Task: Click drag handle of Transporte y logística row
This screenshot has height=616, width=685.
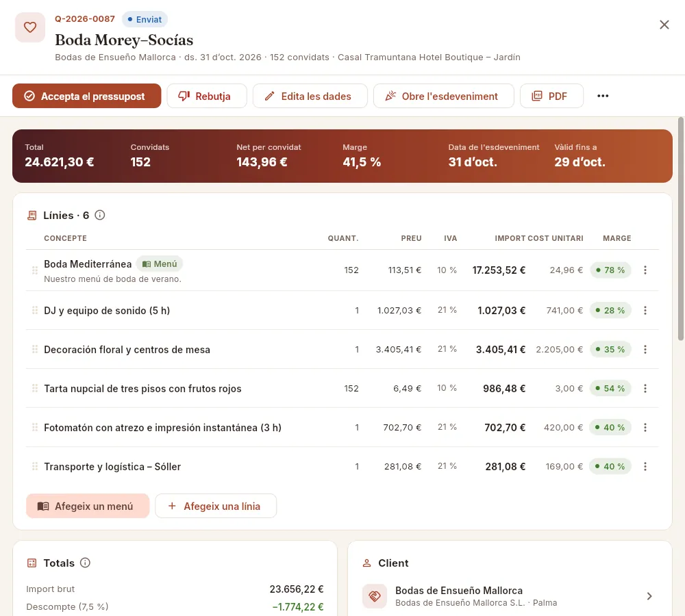Action: click(35, 466)
